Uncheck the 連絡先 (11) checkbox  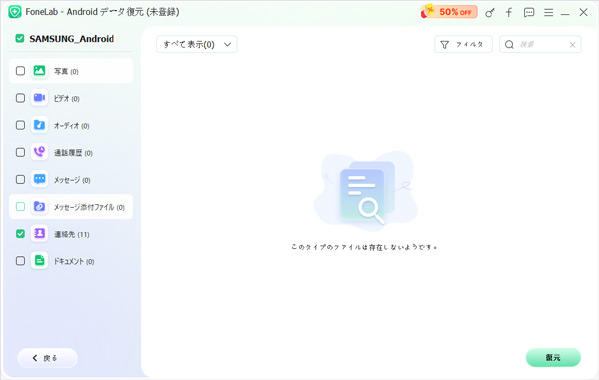[20, 233]
